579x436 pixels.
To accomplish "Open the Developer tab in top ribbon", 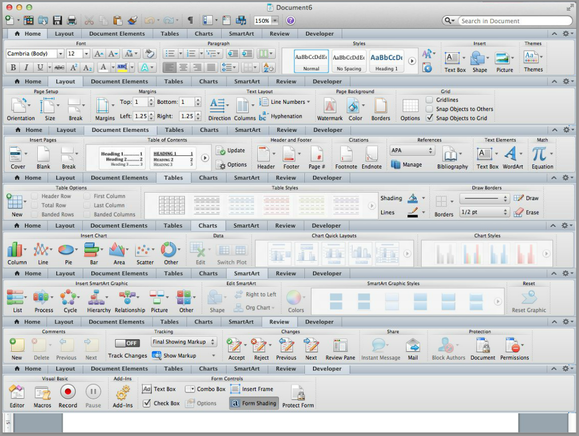I will pyautogui.click(x=319, y=34).
